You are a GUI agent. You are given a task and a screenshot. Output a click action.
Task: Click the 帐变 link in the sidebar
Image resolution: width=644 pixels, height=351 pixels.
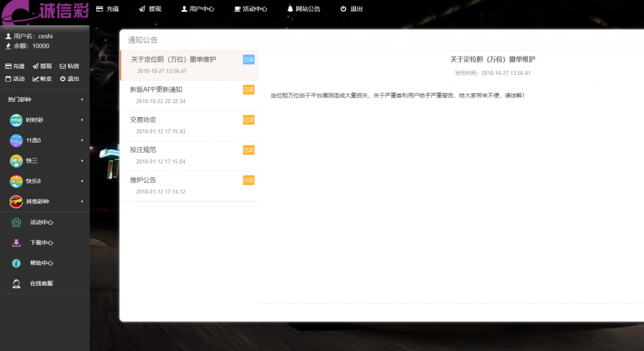coord(42,79)
